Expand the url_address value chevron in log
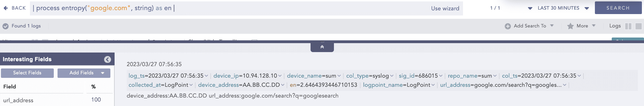This screenshot has height=106, width=644. (564, 85)
